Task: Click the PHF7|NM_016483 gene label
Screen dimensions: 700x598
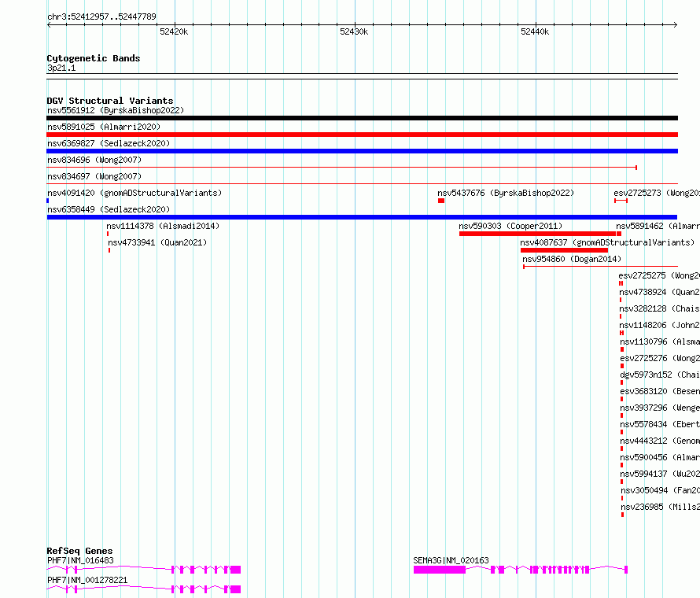Action: [x=80, y=560]
